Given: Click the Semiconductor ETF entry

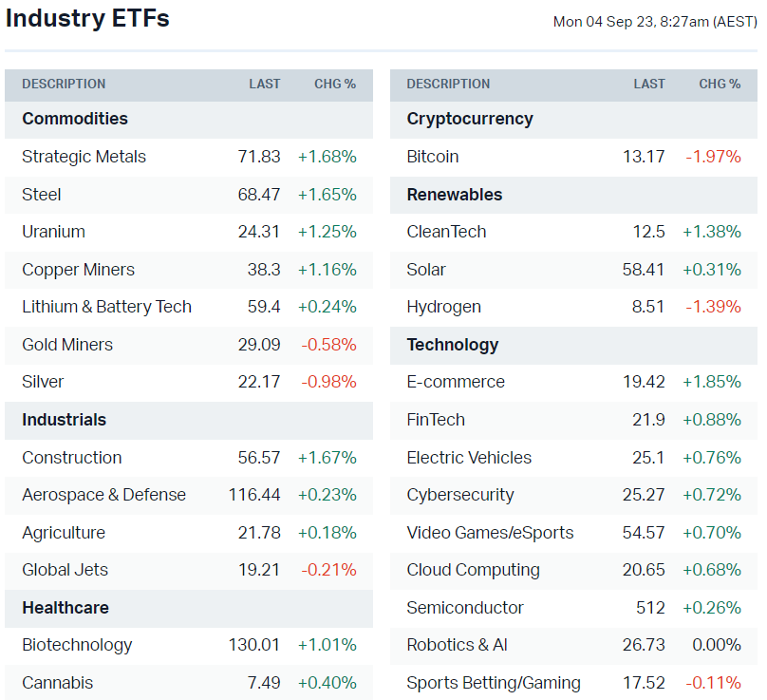Looking at the screenshot, I should (465, 608).
